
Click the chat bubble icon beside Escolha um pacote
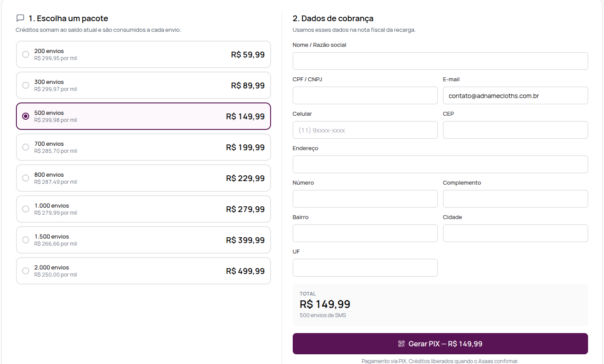click(x=20, y=18)
